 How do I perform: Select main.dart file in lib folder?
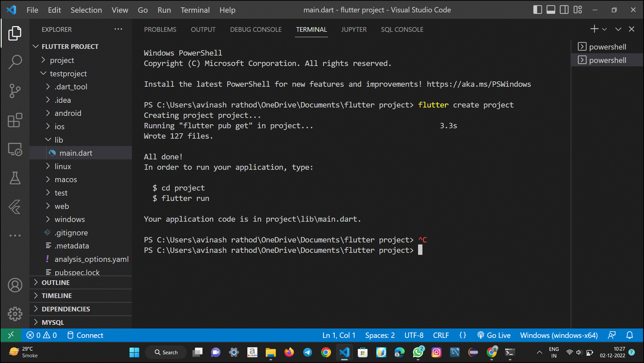(75, 153)
